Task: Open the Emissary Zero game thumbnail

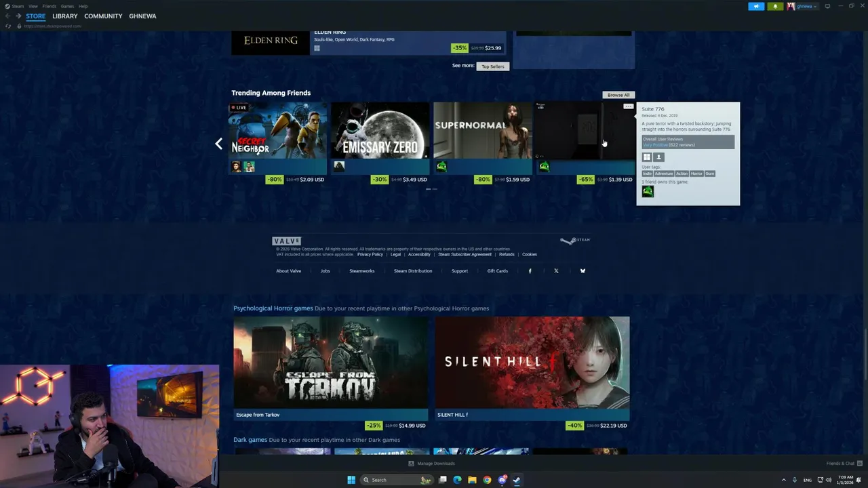Action: 380,130
